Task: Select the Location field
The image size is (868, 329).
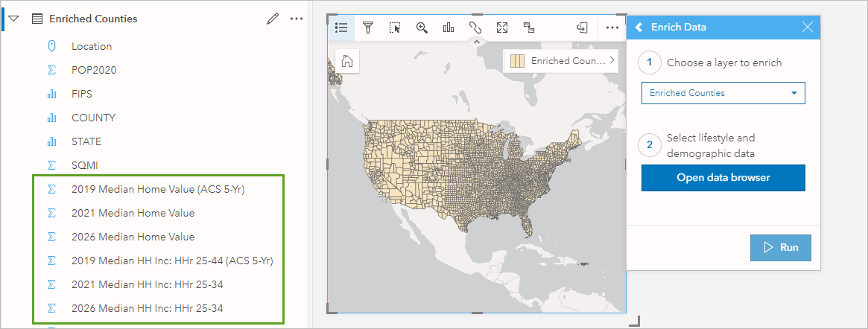Action: click(92, 46)
